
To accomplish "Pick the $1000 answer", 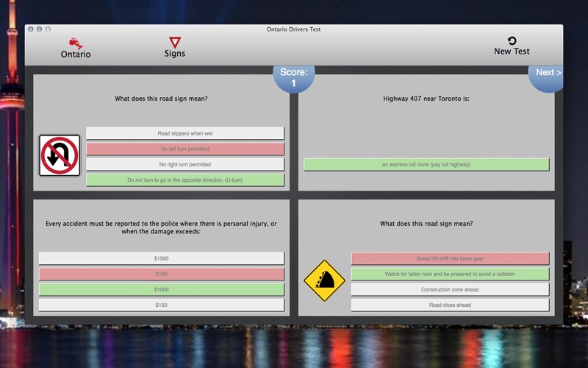I will pyautogui.click(x=161, y=289).
